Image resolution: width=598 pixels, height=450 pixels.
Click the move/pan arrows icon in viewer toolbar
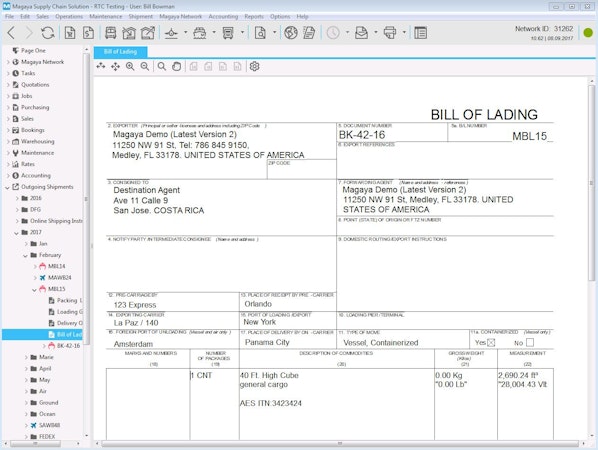click(x=115, y=67)
